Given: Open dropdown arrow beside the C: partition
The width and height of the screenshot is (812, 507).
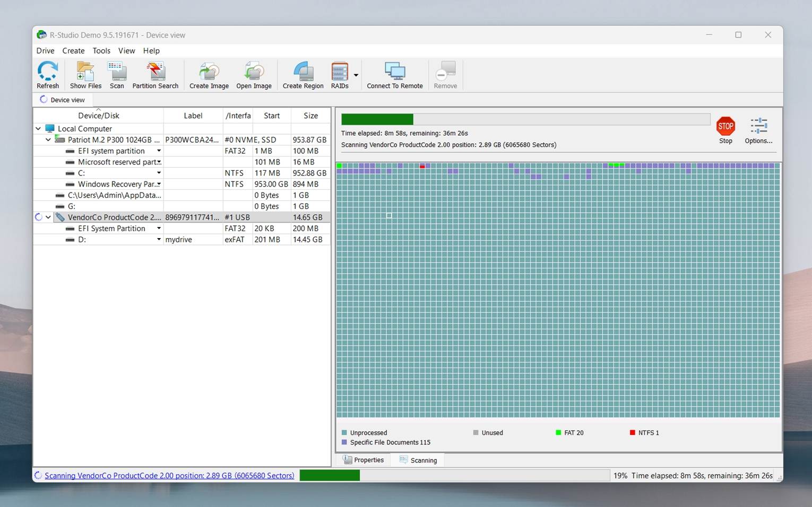Looking at the screenshot, I should [x=159, y=173].
